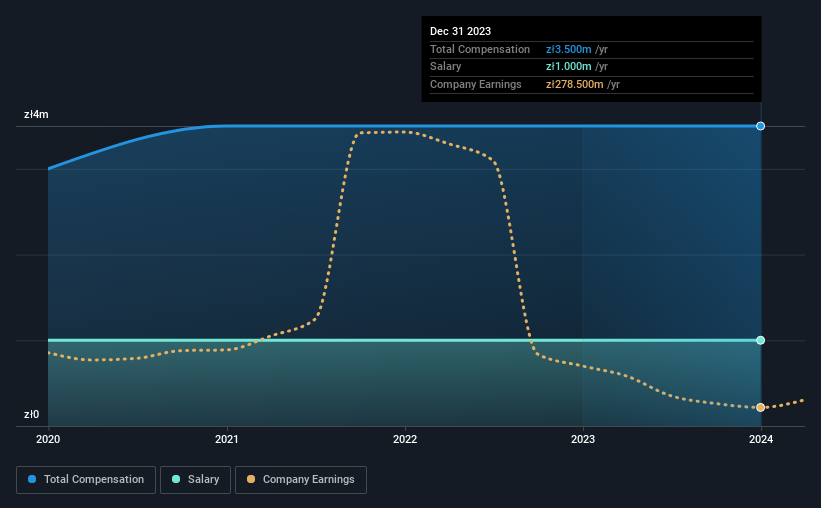Click the zł1.000m salary value
The image size is (821, 508).
click(x=569, y=67)
